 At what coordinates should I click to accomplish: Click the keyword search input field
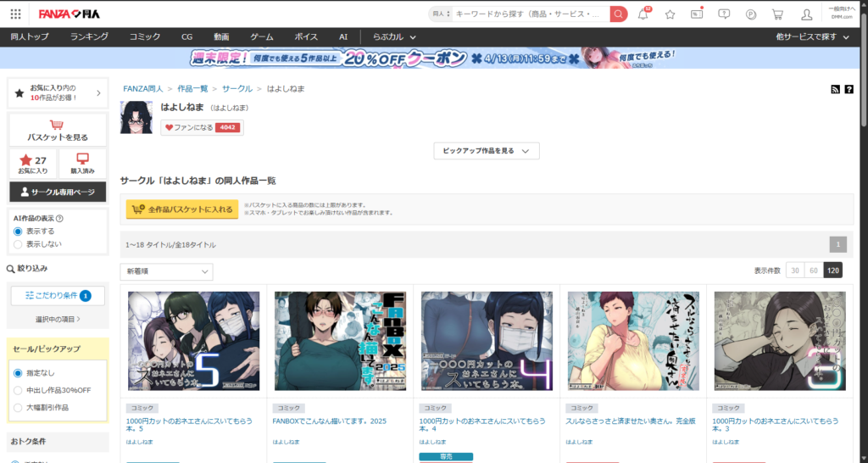pyautogui.click(x=531, y=14)
